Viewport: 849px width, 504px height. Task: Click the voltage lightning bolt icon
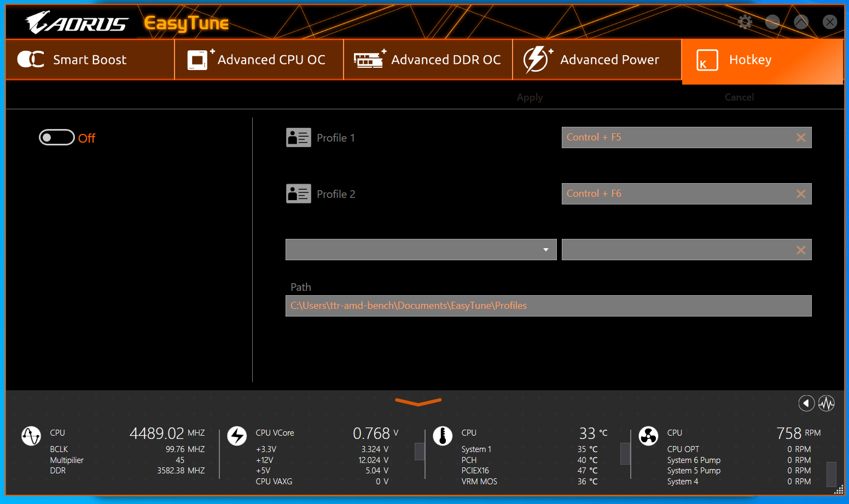237,436
